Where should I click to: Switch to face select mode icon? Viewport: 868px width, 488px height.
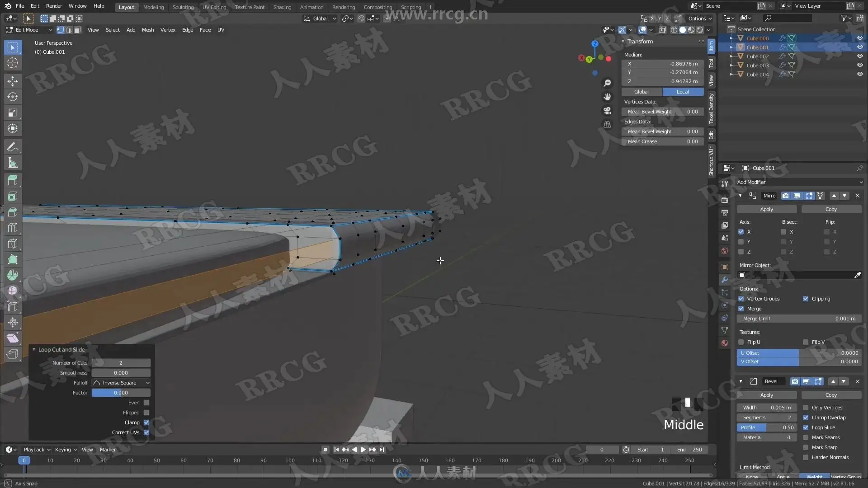[x=78, y=30]
